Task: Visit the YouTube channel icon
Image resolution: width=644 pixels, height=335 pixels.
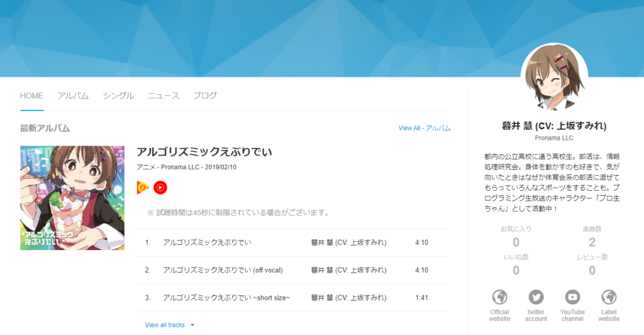Action: tap(572, 297)
